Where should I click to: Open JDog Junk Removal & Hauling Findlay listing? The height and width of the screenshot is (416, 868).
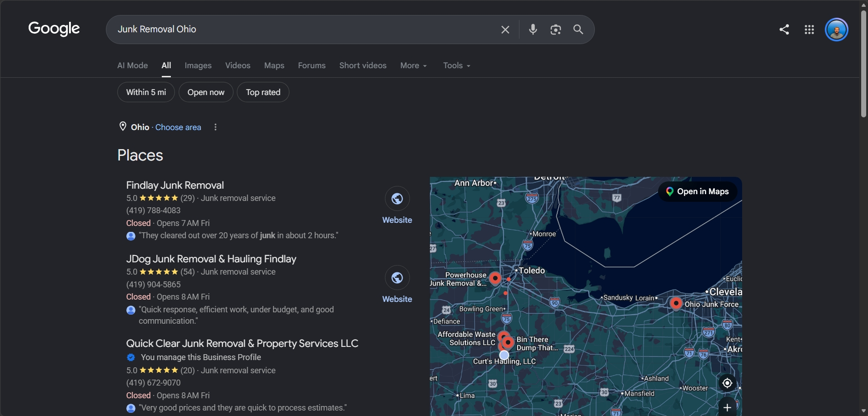coord(211,259)
